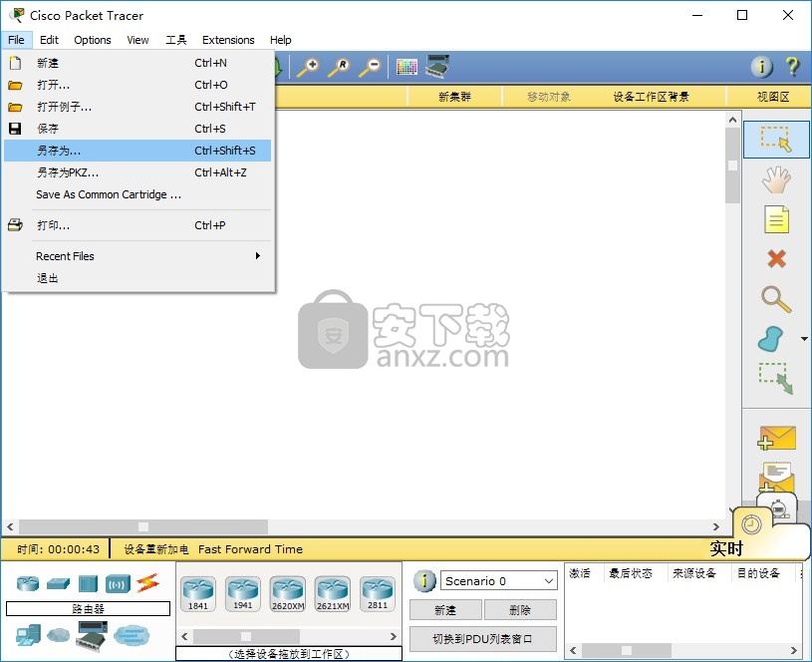The image size is (812, 662).
Task: Pick the 2621XM router
Action: [333, 594]
